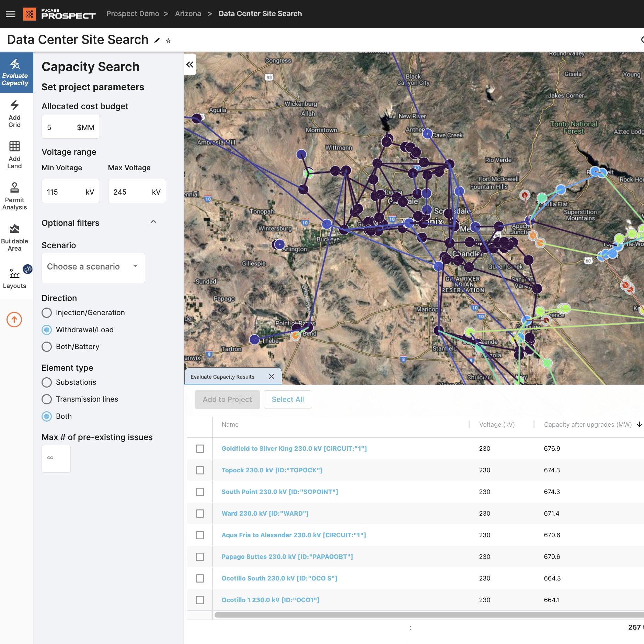Click the orange upload arrow in the sidebar
The width and height of the screenshot is (644, 644).
pos(14,320)
